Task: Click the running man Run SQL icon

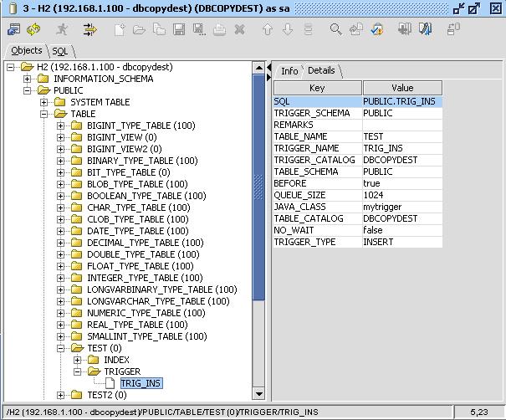Action: pos(62,29)
